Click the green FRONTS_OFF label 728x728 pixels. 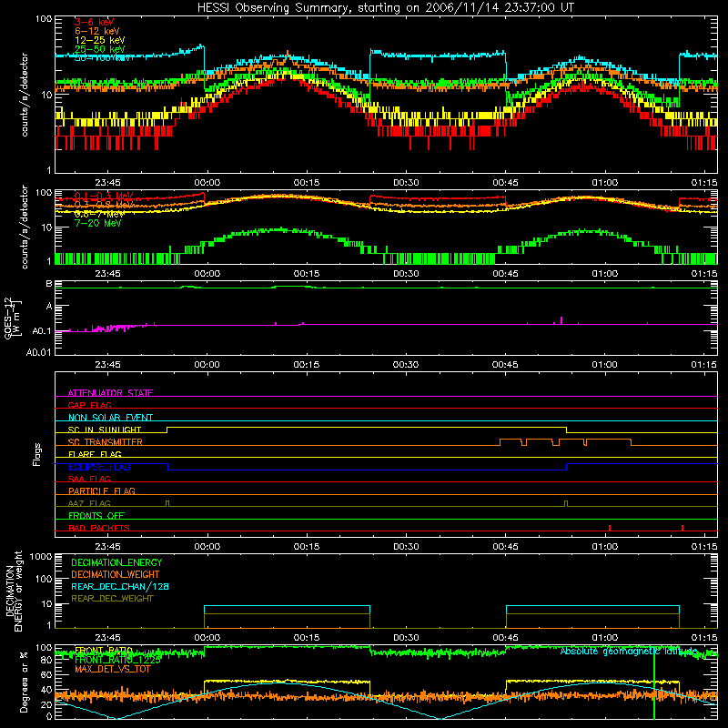click(x=96, y=515)
